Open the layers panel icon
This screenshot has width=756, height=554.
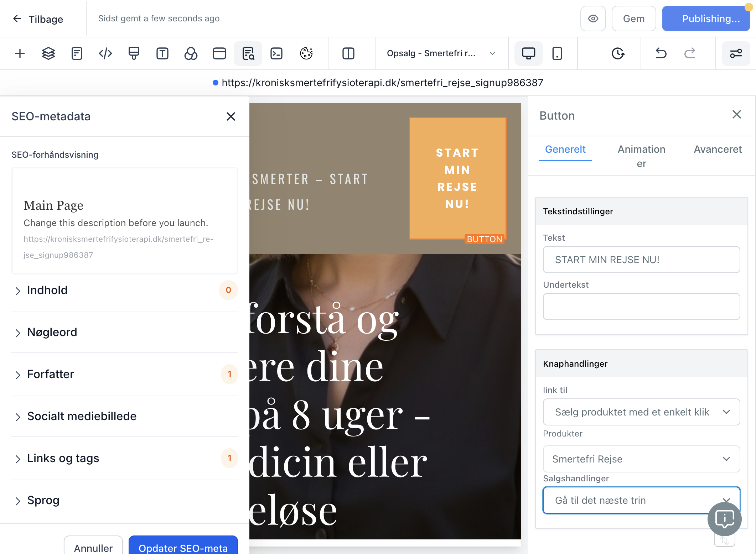[x=48, y=53]
